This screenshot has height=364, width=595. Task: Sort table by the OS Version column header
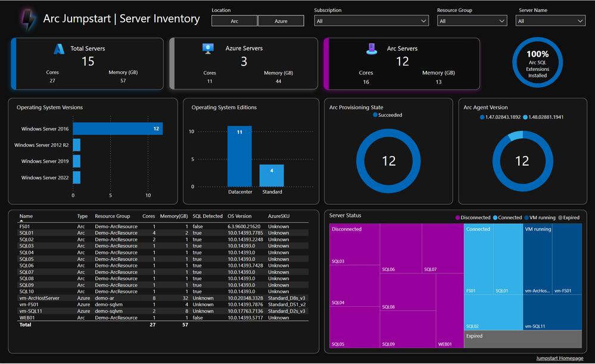[239, 216]
